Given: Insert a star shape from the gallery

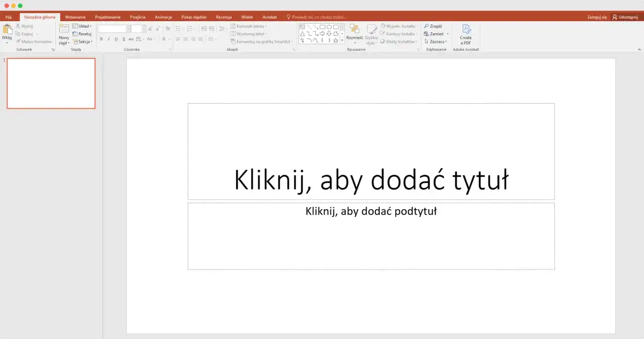Looking at the screenshot, I should [x=336, y=40].
